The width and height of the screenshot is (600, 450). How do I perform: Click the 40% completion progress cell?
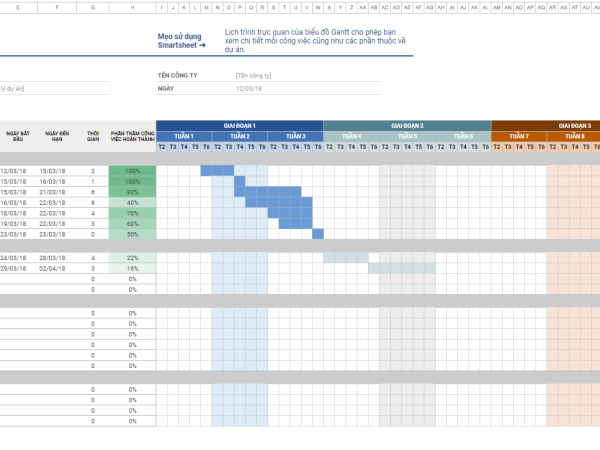pos(132,203)
